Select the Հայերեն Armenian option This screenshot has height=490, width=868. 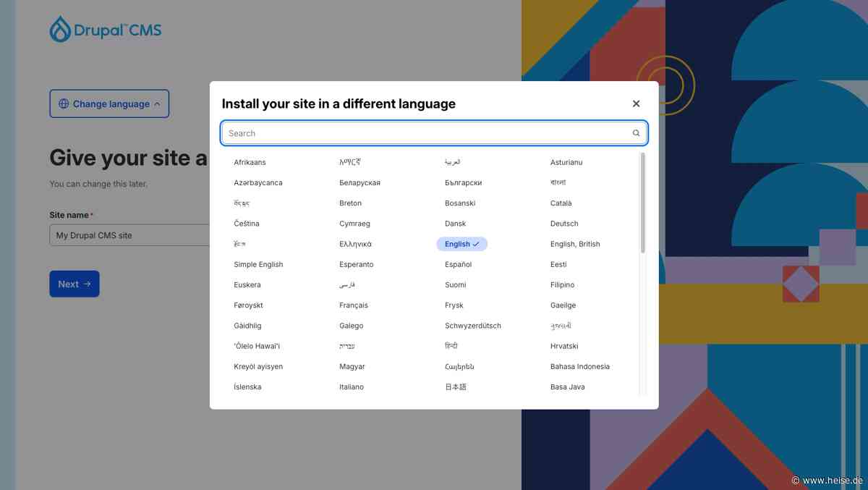459,366
